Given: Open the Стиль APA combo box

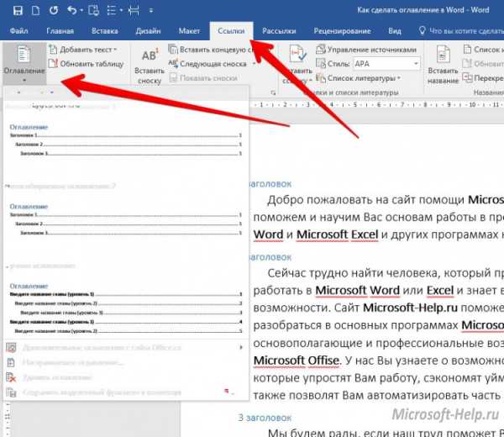Looking at the screenshot, I should click(x=387, y=64).
